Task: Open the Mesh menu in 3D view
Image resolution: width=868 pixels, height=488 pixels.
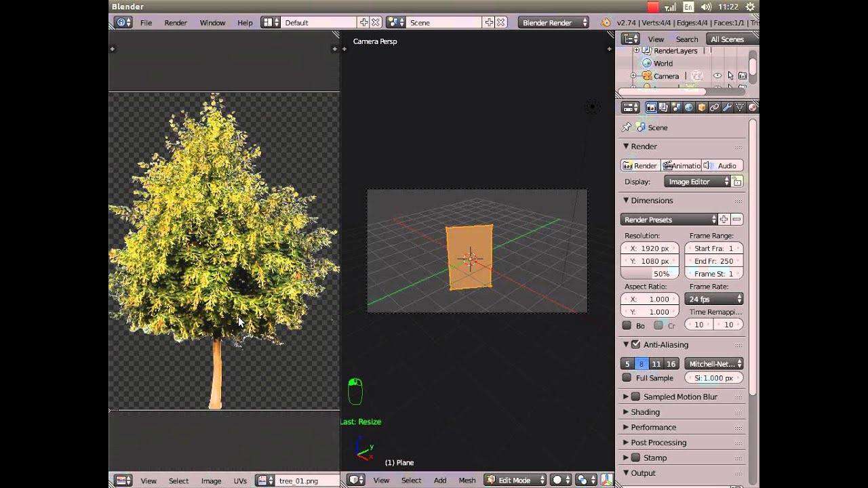Action: [x=467, y=480]
